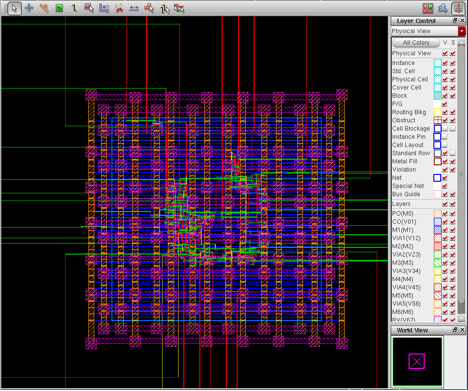Click the Block teal color swatch

click(x=437, y=96)
